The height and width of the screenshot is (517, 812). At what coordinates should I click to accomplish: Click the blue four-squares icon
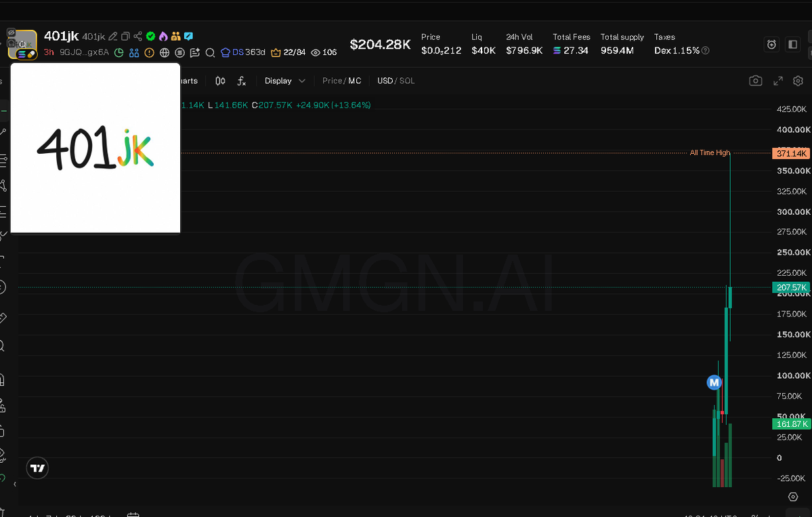[134, 52]
